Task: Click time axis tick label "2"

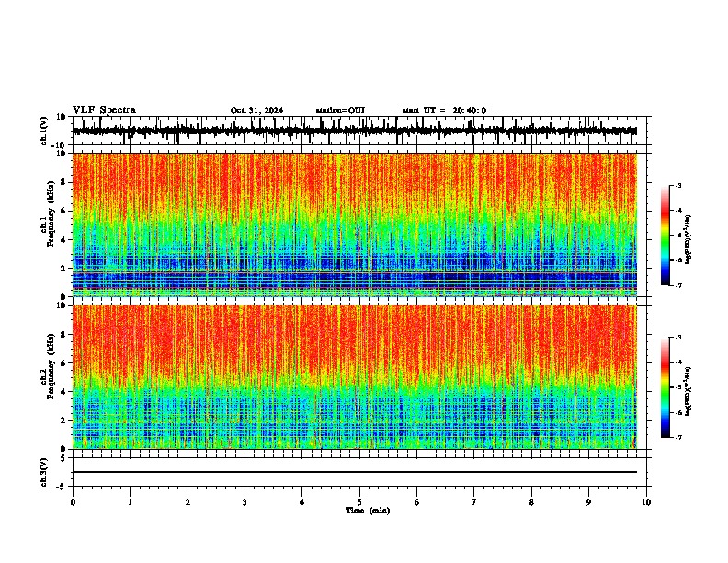Action: (x=188, y=502)
